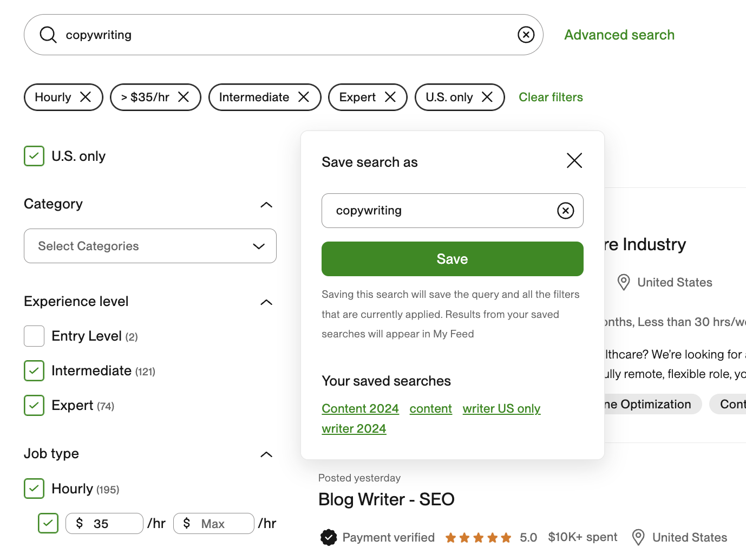
Task: Check the Entry Level checkbox
Action: (x=34, y=336)
